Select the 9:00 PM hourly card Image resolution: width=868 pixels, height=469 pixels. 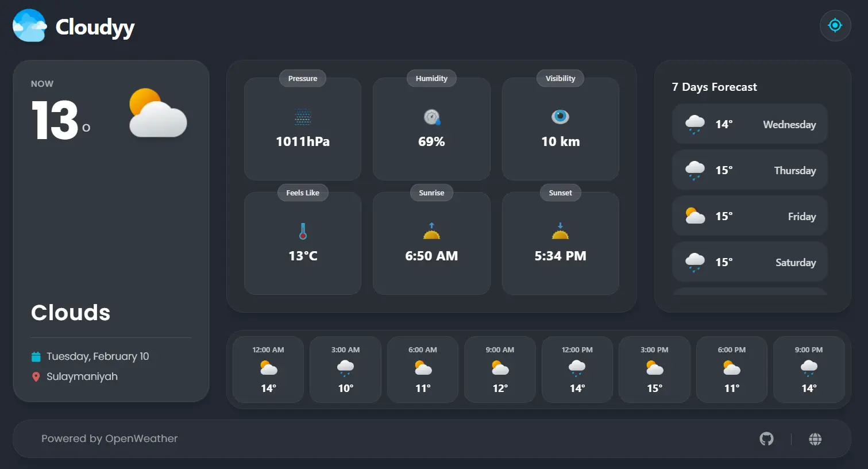[x=809, y=370]
